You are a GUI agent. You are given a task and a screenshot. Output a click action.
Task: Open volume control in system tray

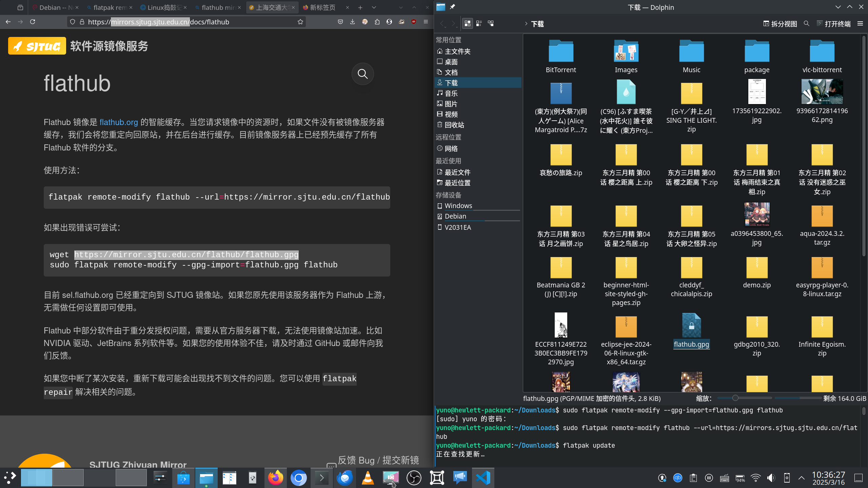pyautogui.click(x=771, y=478)
